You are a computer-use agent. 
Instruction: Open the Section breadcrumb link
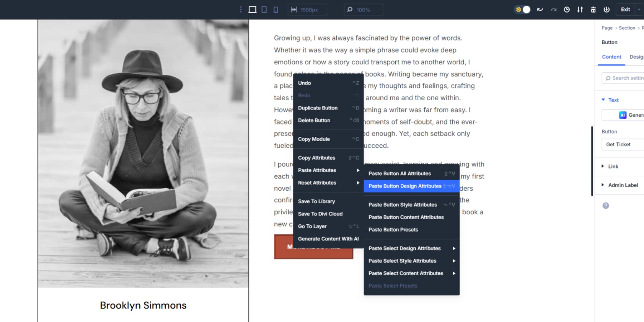tap(627, 28)
